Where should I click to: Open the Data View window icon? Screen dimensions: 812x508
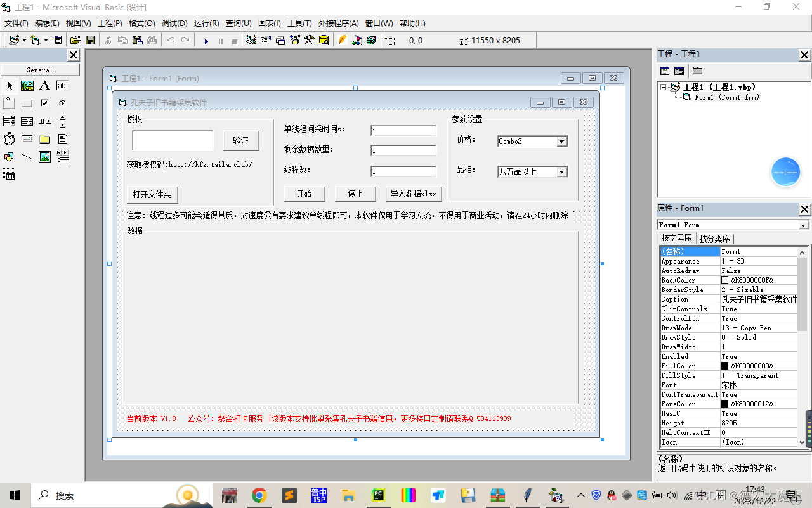(324, 40)
